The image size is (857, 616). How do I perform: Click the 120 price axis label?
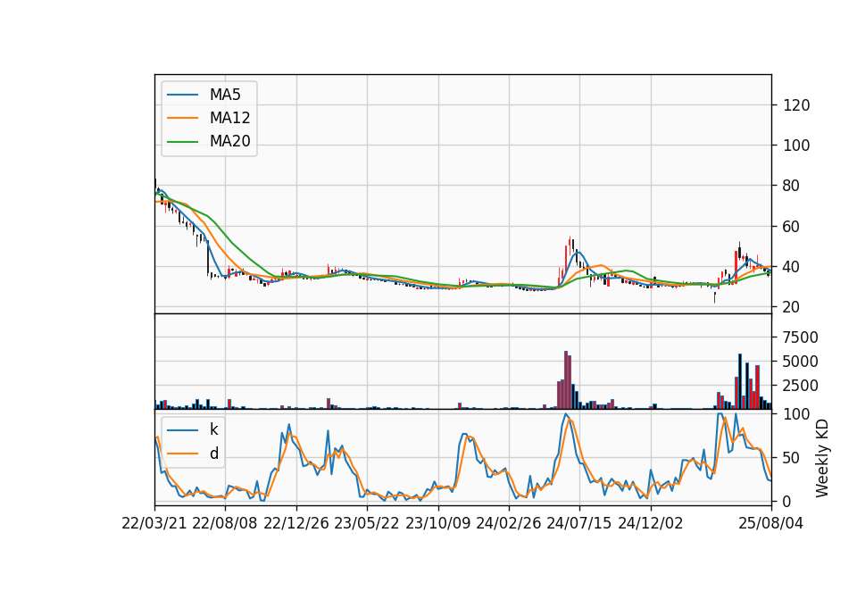(x=796, y=105)
